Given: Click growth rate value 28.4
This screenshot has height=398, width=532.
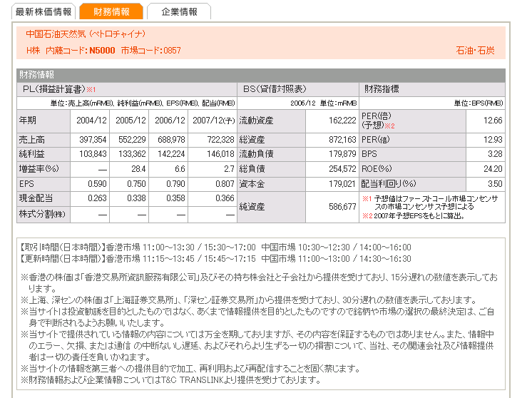Looking at the screenshot, I should (138, 169).
